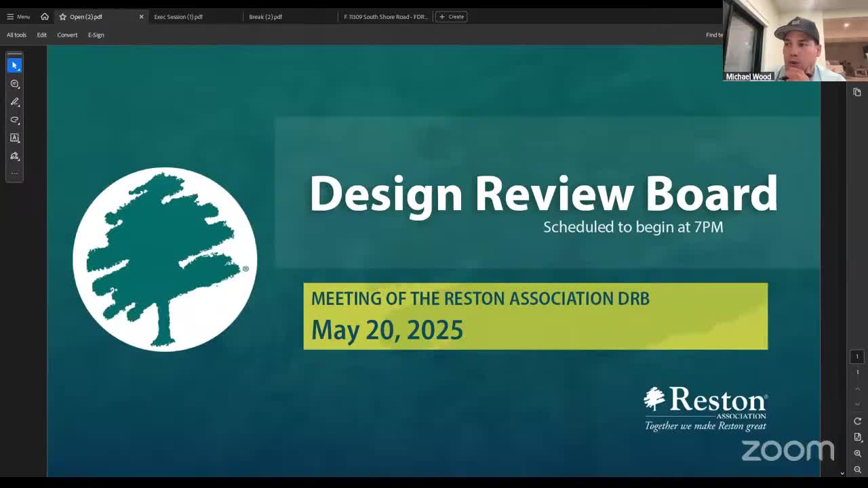Viewport: 868px width, 488px height.
Task: Click the Create button
Action: click(x=452, y=16)
